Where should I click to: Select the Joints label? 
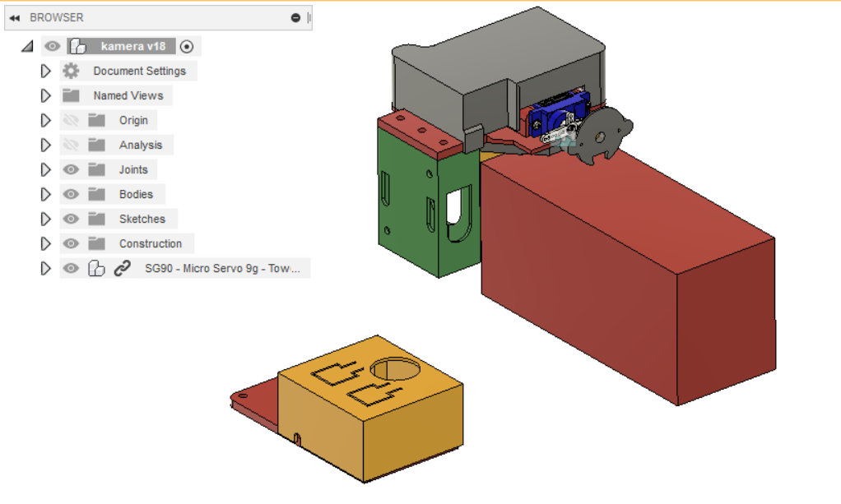133,169
